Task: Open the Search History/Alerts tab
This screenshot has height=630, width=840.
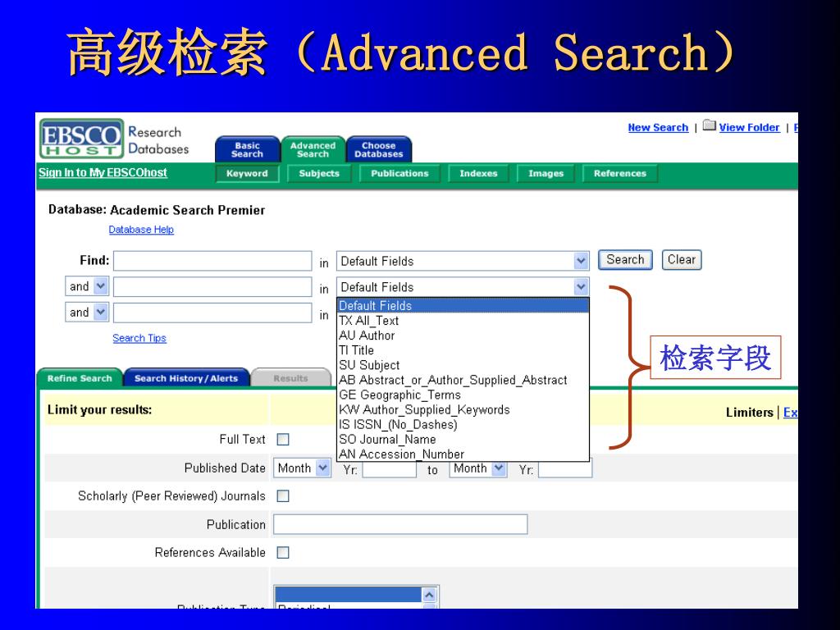Action: pos(186,377)
